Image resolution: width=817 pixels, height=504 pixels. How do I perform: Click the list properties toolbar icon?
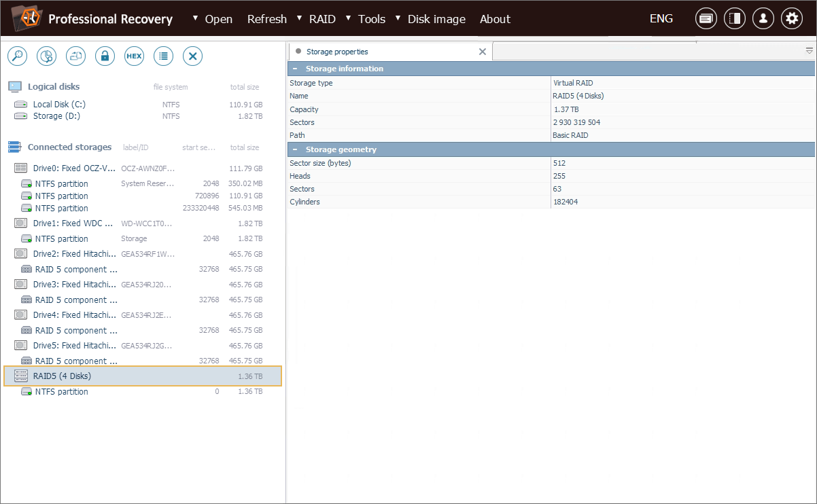pos(163,56)
